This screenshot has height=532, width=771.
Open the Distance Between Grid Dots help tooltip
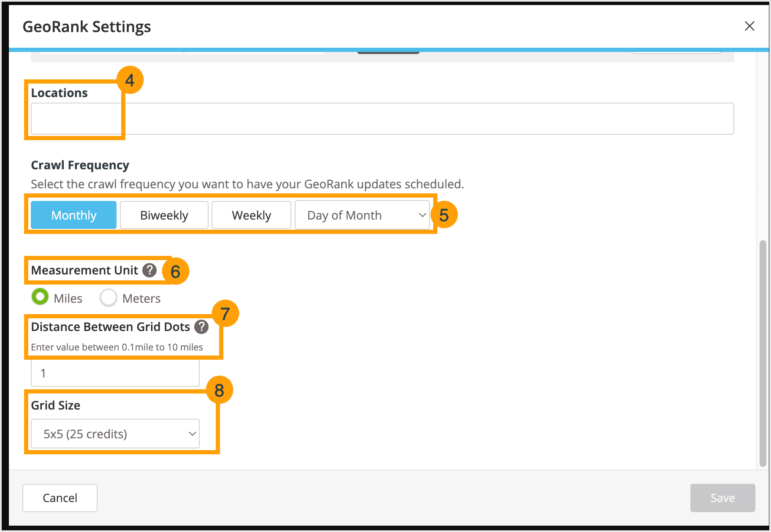pyautogui.click(x=201, y=326)
